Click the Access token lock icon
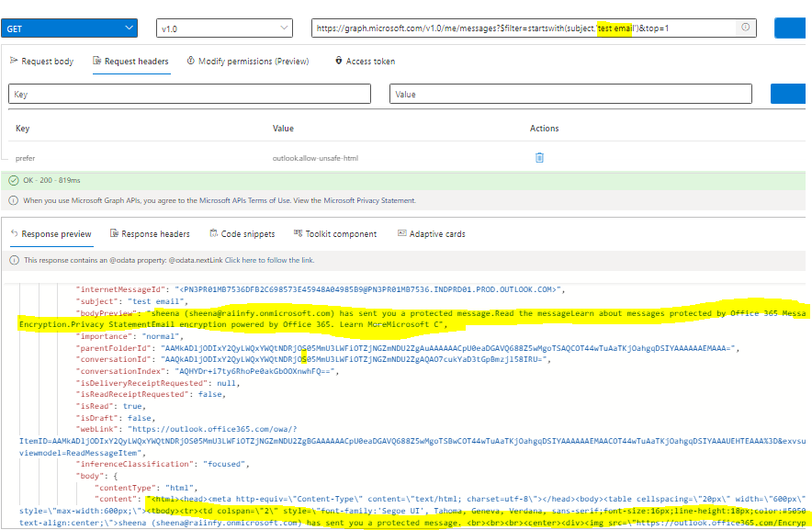The width and height of the screenshot is (812, 530). click(338, 61)
